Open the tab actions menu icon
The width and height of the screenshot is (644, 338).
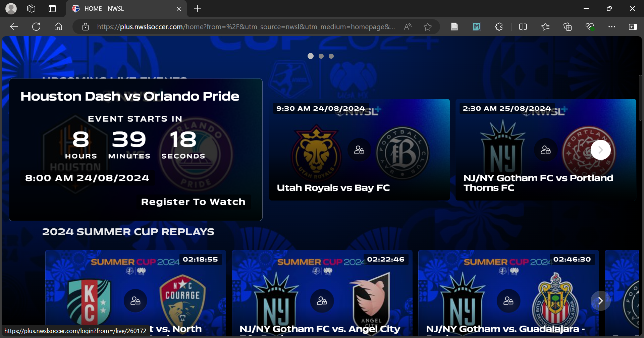[x=52, y=9]
